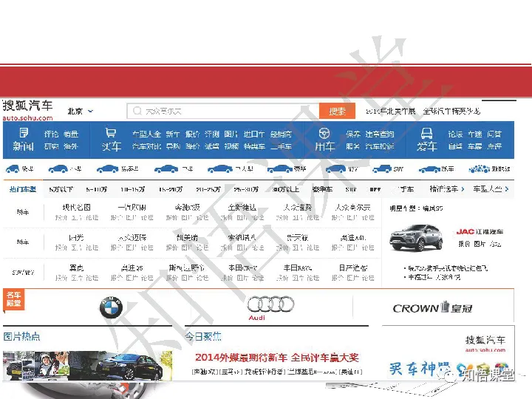This screenshot has height=399, width=532.
Task: Click the magnifier icon in search box
Action: coord(137,111)
